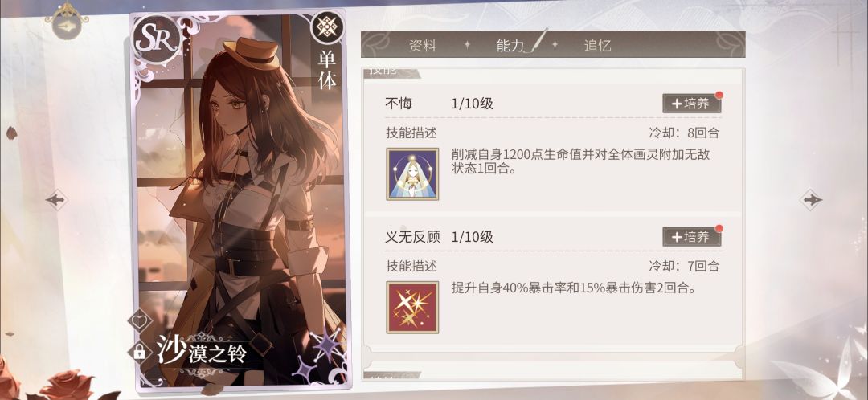The height and width of the screenshot is (400, 868).
Task: Open the 义无反顾 skill icon
Action: coord(412,307)
